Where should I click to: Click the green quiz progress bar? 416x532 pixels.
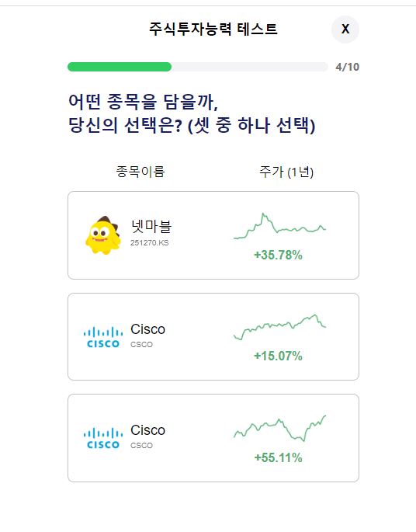[x=198, y=67]
